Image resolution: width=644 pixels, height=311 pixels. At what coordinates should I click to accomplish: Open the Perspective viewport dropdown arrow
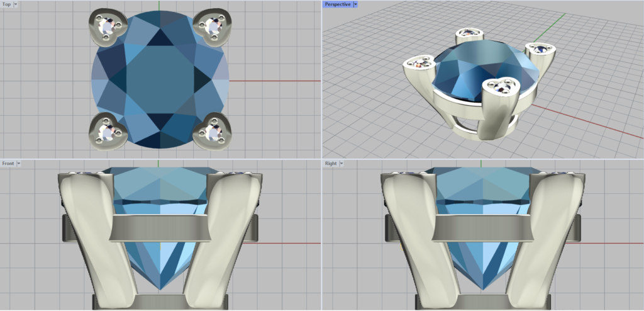(x=355, y=4)
